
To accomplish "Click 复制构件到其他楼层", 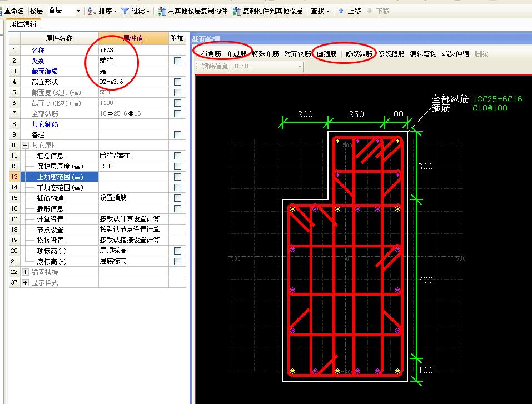I will coord(272,11).
